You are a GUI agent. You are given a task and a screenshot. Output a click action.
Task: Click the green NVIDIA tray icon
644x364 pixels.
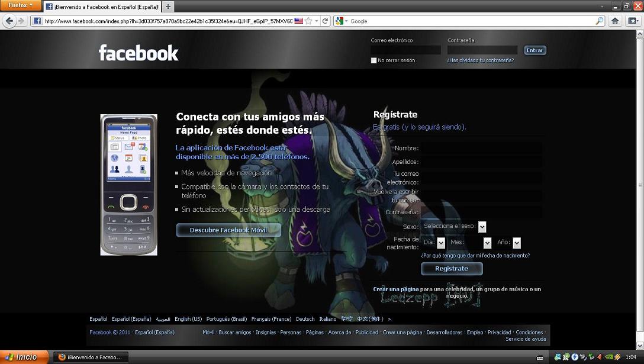tap(608, 357)
